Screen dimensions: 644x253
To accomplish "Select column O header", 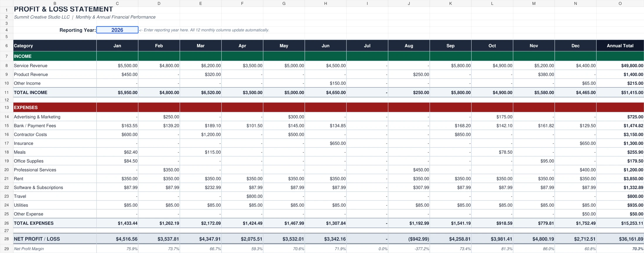I will pyautogui.click(x=620, y=3).
